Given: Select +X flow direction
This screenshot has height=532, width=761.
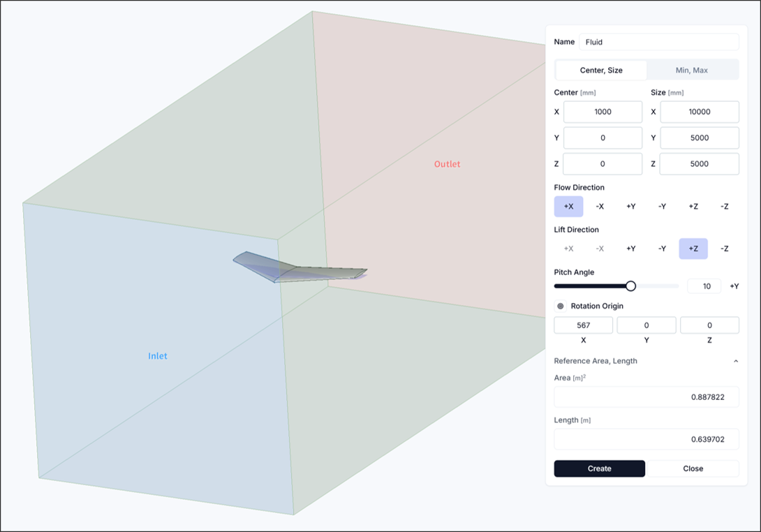Looking at the screenshot, I should click(568, 207).
